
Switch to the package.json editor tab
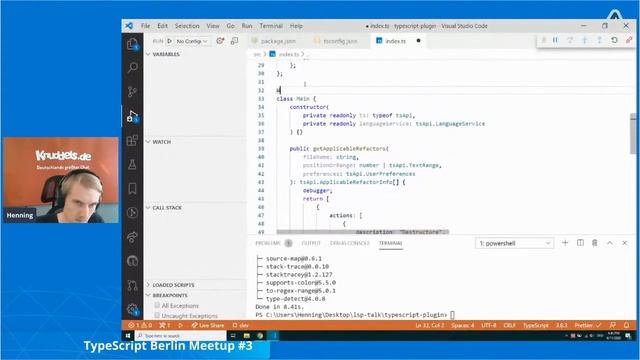pos(274,41)
